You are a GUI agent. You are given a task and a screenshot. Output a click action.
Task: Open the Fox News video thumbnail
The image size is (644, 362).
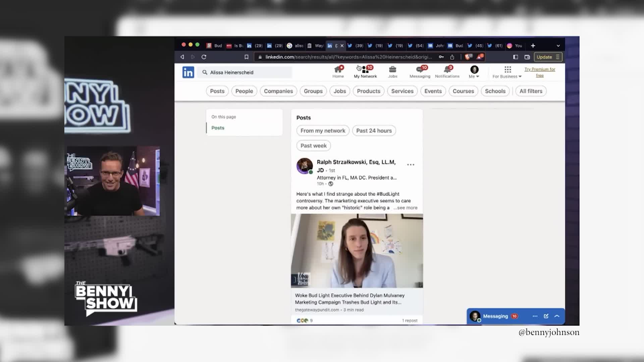point(357,251)
